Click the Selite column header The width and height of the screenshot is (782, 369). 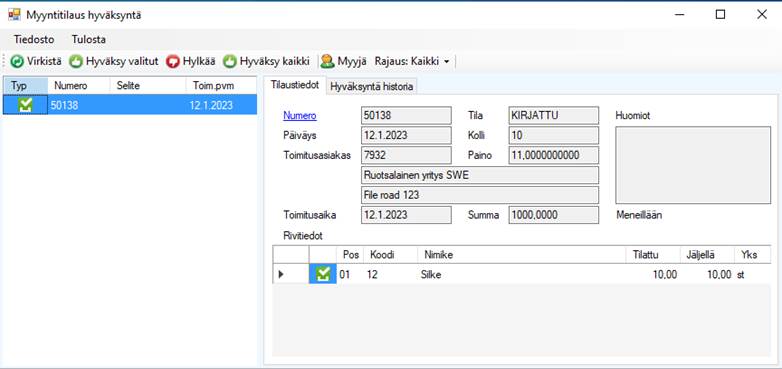[x=148, y=86]
